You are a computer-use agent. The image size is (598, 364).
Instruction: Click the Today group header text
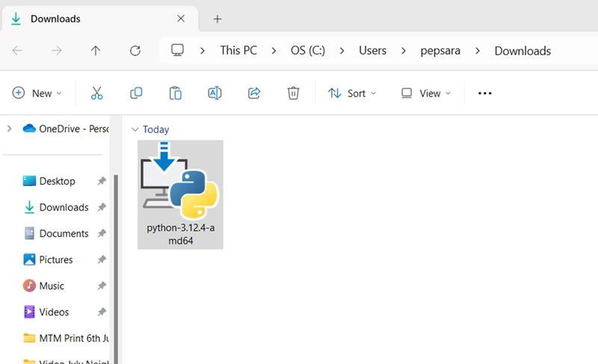click(x=155, y=129)
